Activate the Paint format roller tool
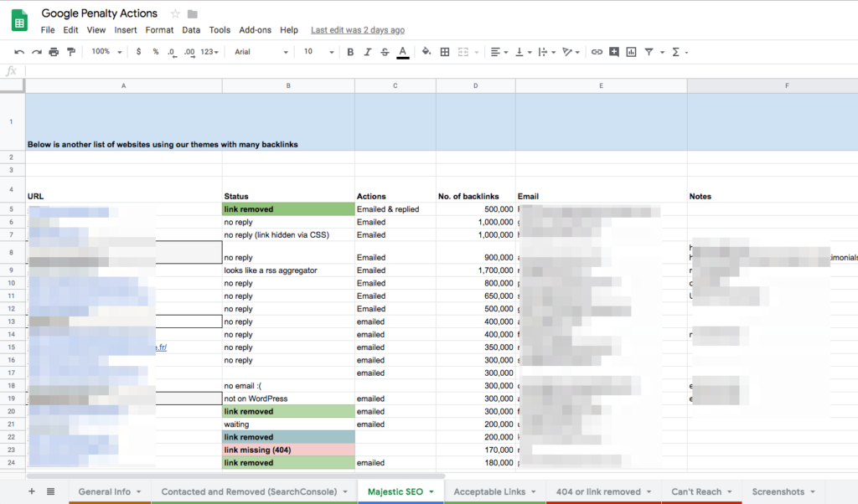Viewport: 858px width, 504px height. [71, 52]
